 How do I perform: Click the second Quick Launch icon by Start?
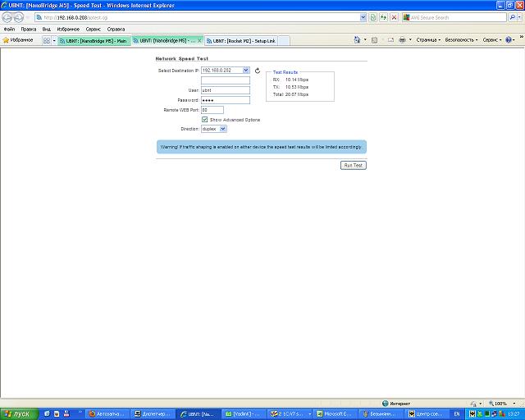(57, 414)
